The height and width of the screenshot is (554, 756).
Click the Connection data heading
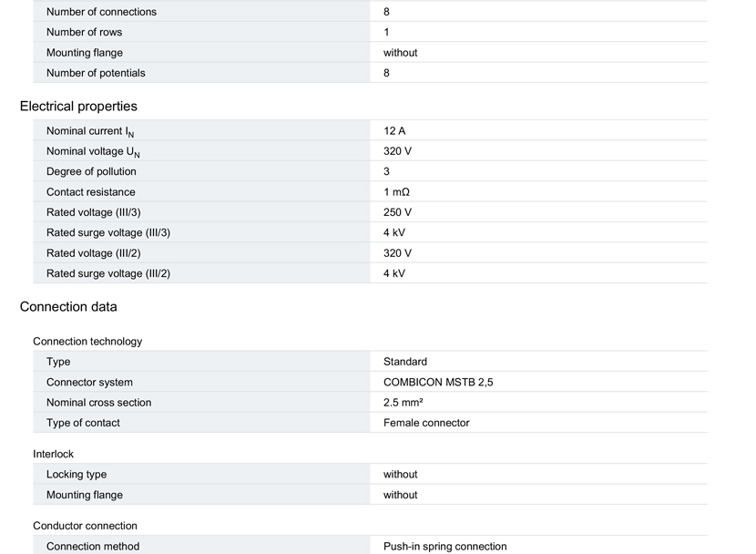coord(68,307)
